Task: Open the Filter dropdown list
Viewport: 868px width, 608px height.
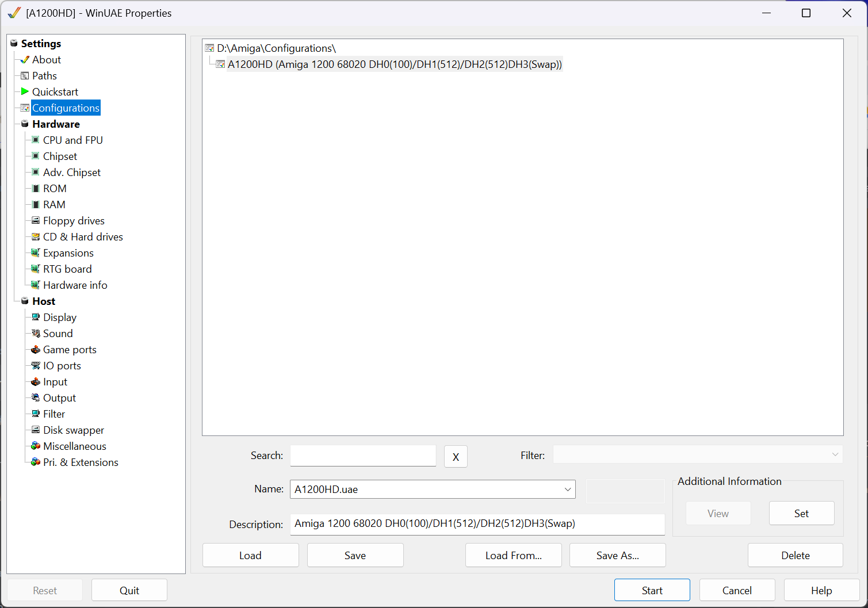Action: pyautogui.click(x=835, y=454)
